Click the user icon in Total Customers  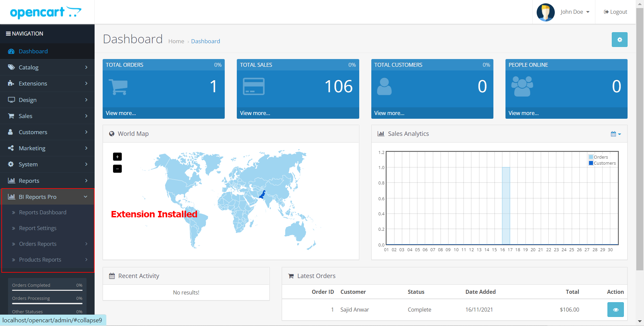(384, 87)
